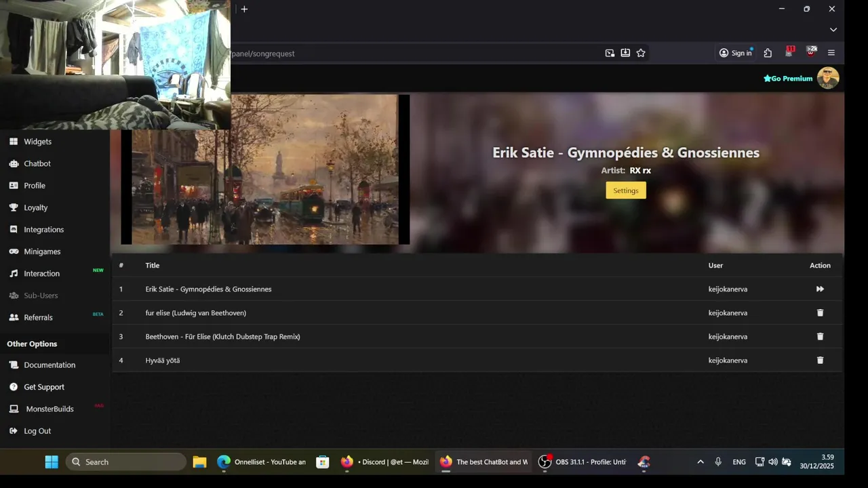This screenshot has height=488, width=868.
Task: Click the Get Support question icon
Action: 14,387
